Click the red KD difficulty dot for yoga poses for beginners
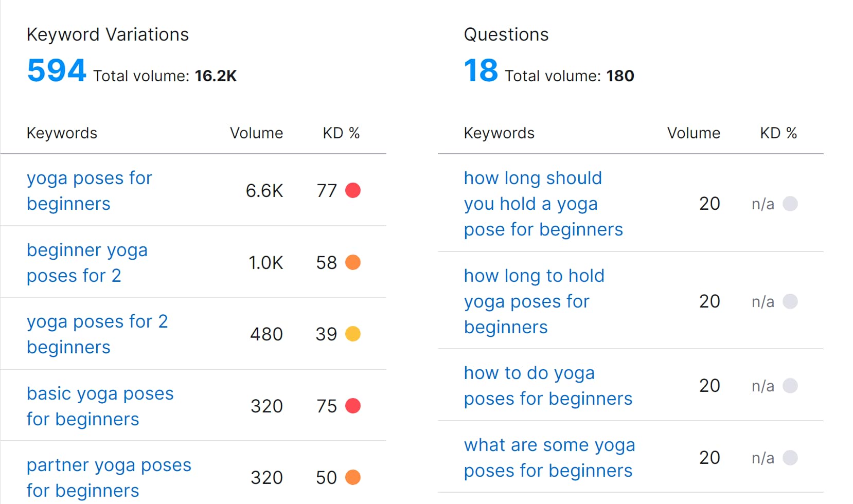Screen dimensions: 853x504 tap(353, 190)
